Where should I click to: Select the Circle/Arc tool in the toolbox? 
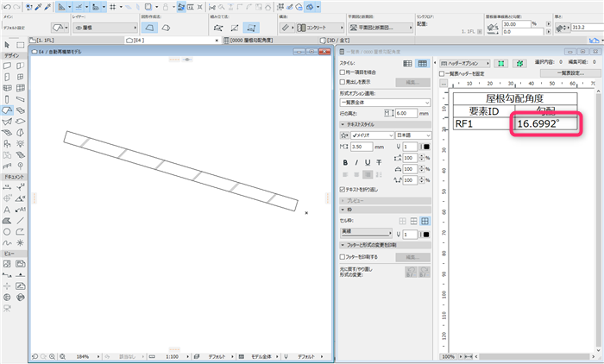7,232
